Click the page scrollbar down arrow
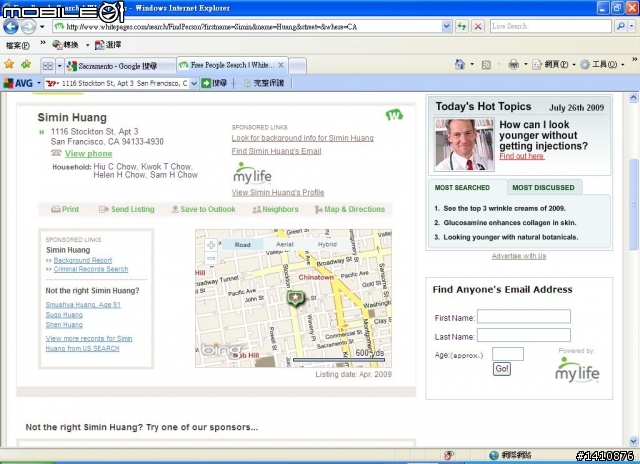Image resolution: width=640 pixels, height=464 pixels. pyautogui.click(x=633, y=441)
